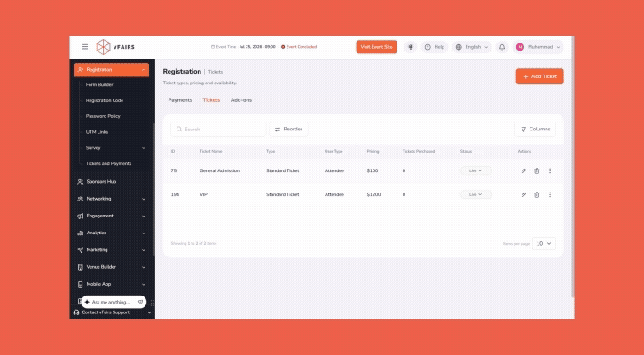Screen dimensions: 644x355
Task: Open Tickets and Payments in sidebar
Action: (x=108, y=163)
